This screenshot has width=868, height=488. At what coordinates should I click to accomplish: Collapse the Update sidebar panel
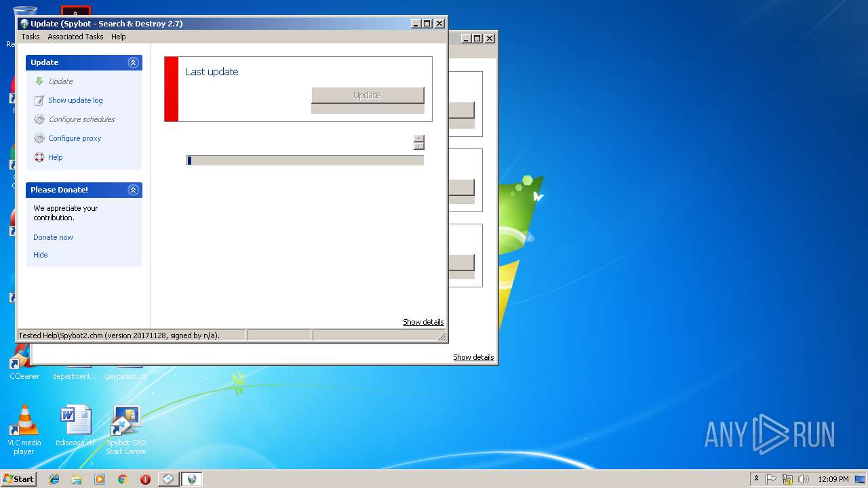click(x=134, y=62)
